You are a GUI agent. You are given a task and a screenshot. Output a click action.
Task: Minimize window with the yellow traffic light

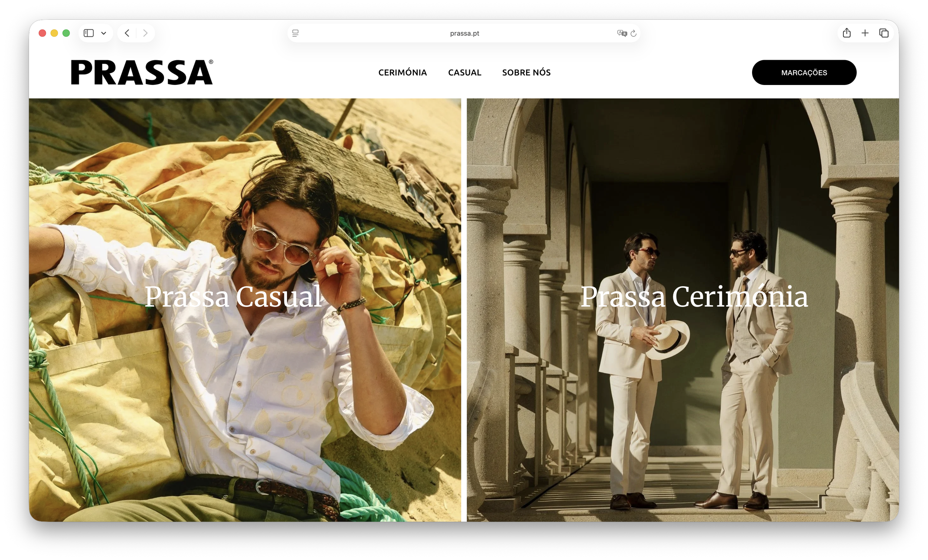point(54,33)
